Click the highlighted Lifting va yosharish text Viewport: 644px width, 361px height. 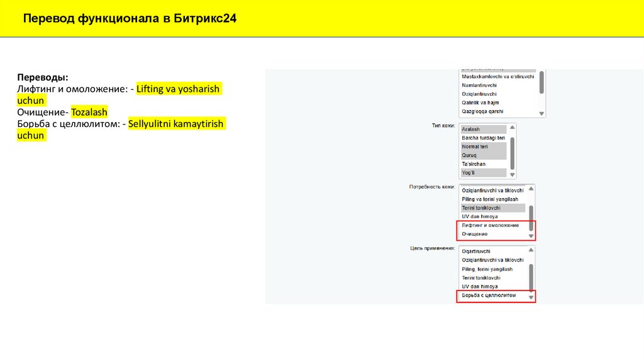pos(178,89)
